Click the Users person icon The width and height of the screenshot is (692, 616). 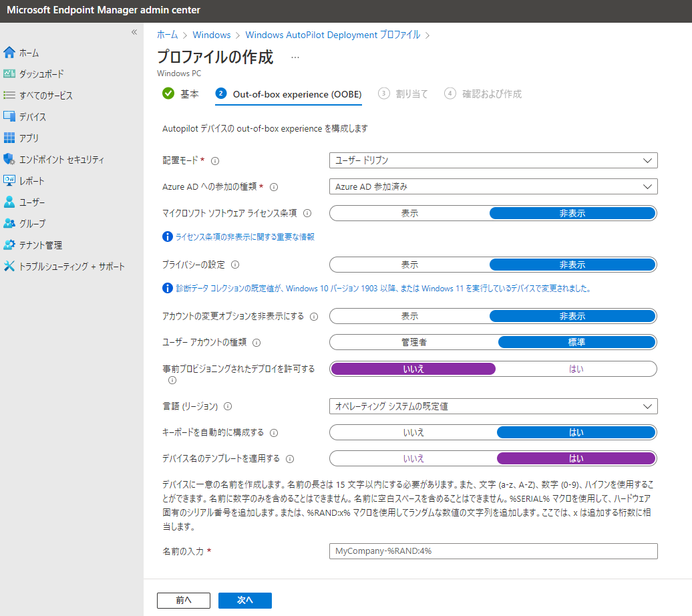click(x=9, y=202)
